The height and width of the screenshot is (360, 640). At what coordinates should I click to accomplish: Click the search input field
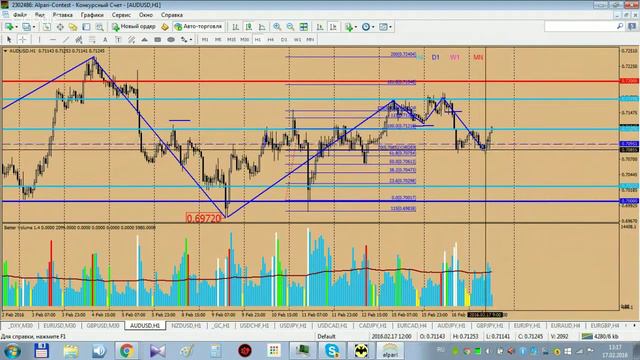581,27
